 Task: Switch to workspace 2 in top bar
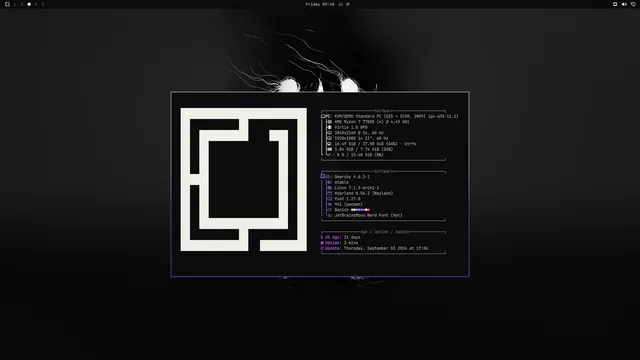[22, 4]
